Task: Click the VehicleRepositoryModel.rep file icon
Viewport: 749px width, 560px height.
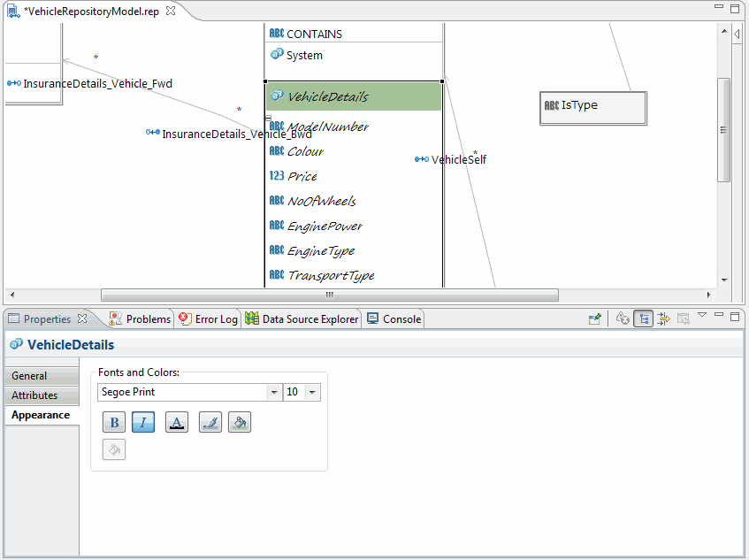Action: 13,11
